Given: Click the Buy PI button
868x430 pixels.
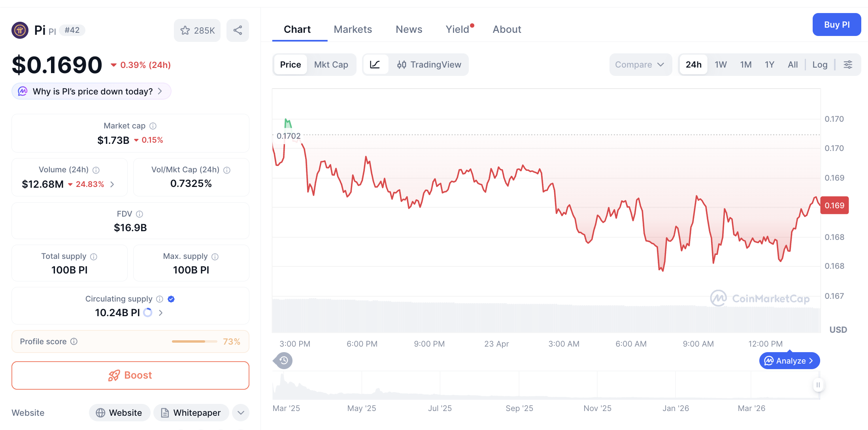Looking at the screenshot, I should [837, 24].
